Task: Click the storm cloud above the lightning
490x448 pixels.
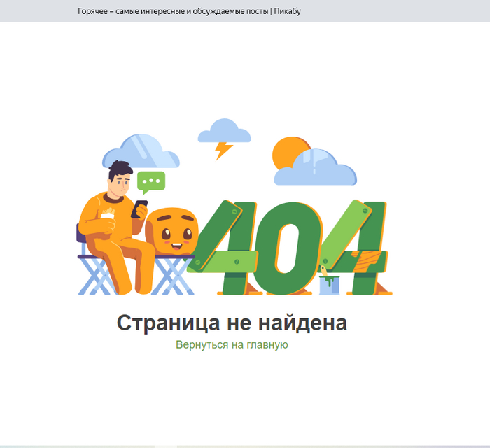Action: (x=223, y=131)
